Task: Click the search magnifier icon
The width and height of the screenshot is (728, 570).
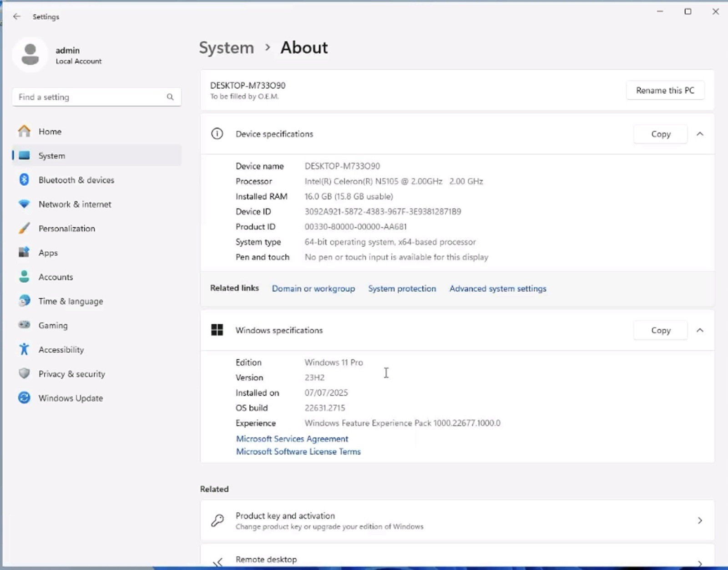Action: pyautogui.click(x=170, y=97)
